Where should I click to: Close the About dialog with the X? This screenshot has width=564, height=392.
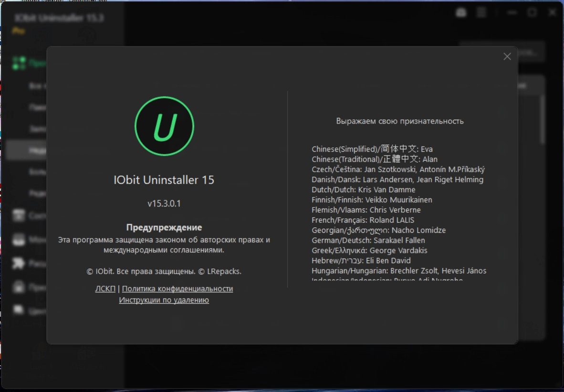click(x=507, y=56)
